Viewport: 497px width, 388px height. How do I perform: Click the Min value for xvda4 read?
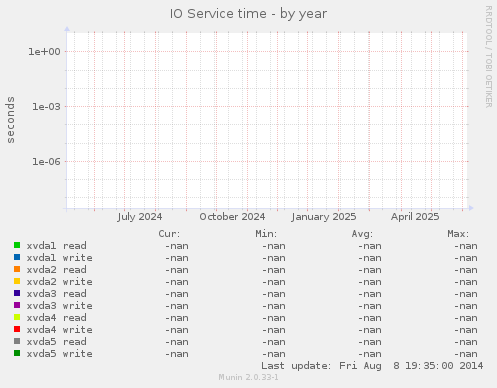[274, 318]
